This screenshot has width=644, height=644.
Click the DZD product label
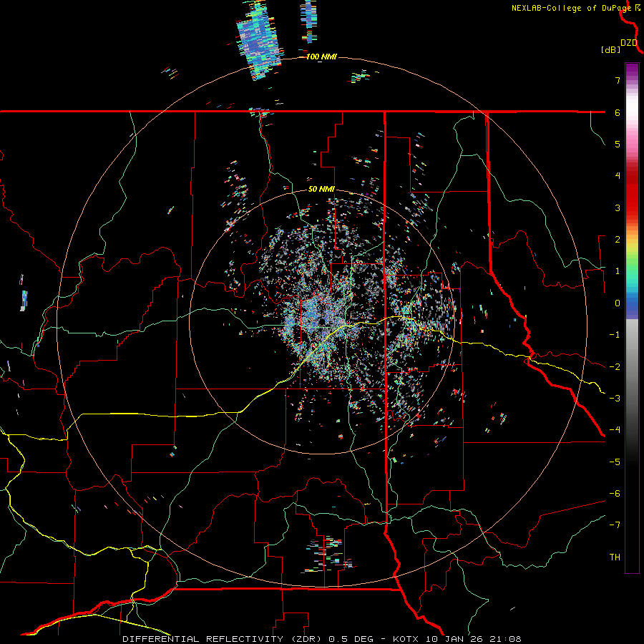point(628,43)
